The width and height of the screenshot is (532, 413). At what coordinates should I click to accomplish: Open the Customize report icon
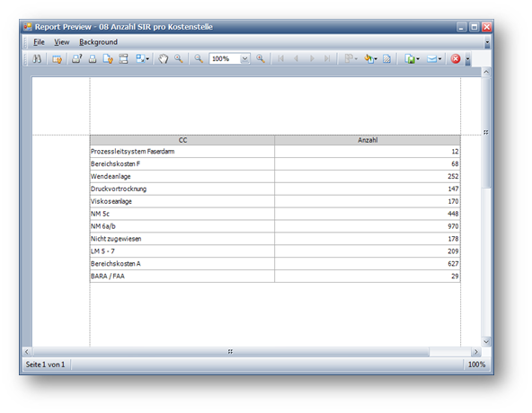57,59
